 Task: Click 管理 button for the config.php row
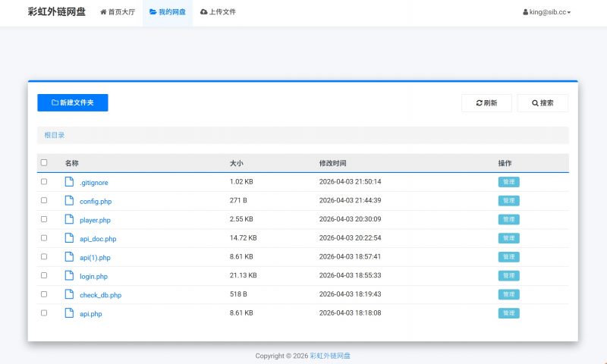508,201
